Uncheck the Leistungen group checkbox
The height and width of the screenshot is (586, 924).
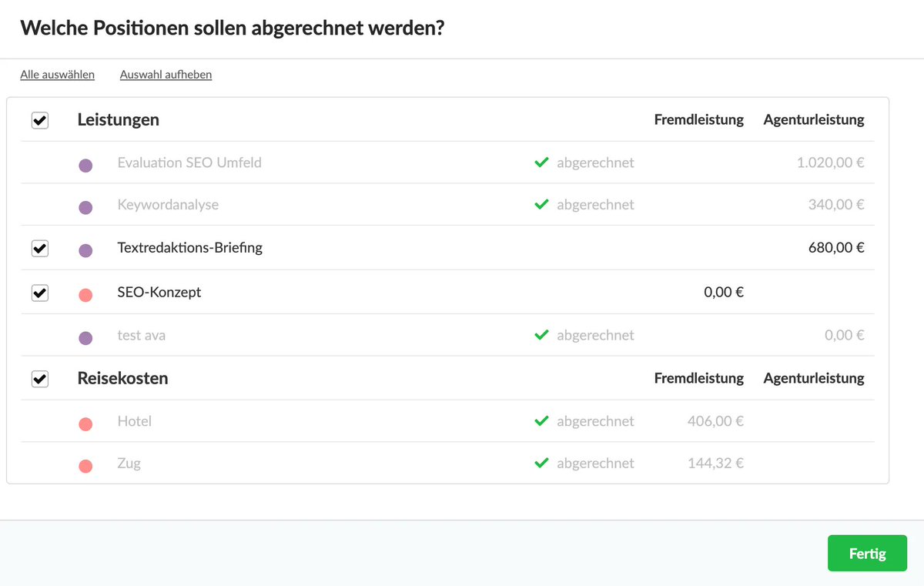point(40,120)
